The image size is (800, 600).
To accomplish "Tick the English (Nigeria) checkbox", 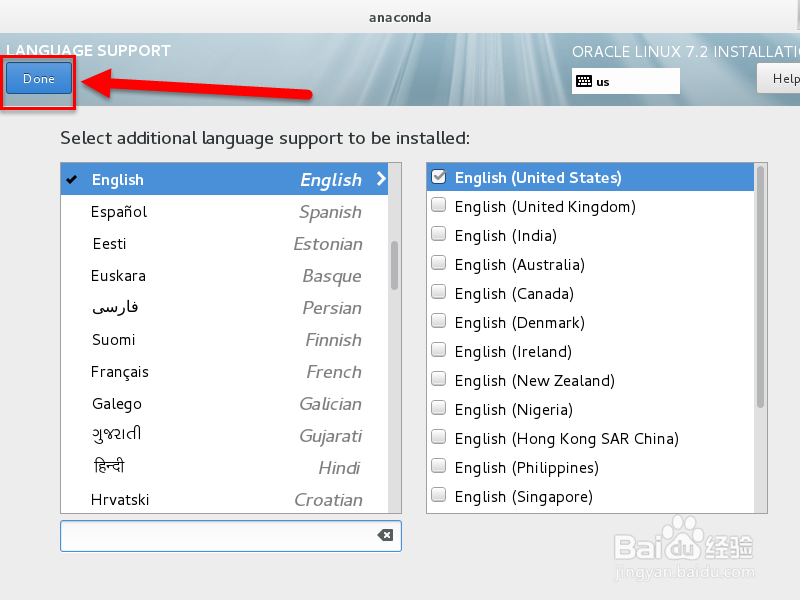I will click(x=438, y=408).
